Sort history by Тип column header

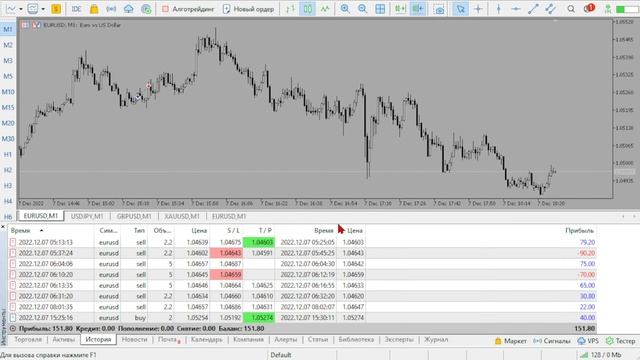pyautogui.click(x=139, y=231)
